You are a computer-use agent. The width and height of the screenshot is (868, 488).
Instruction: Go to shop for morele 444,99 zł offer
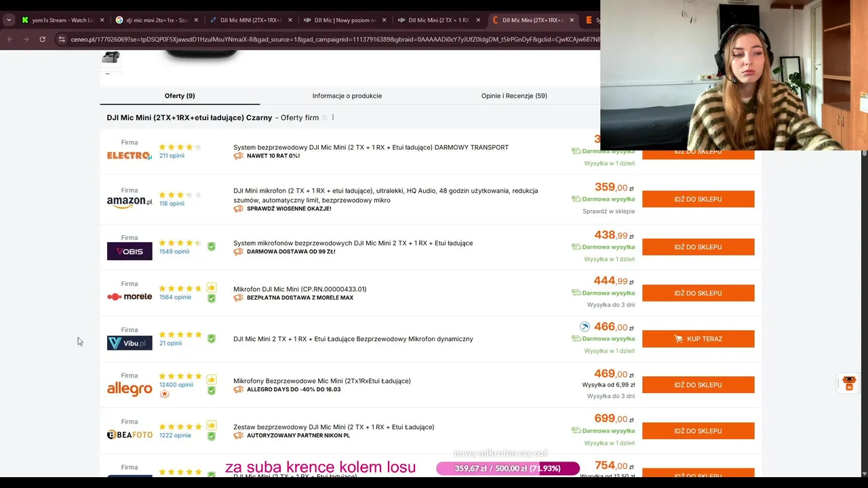[698, 293]
